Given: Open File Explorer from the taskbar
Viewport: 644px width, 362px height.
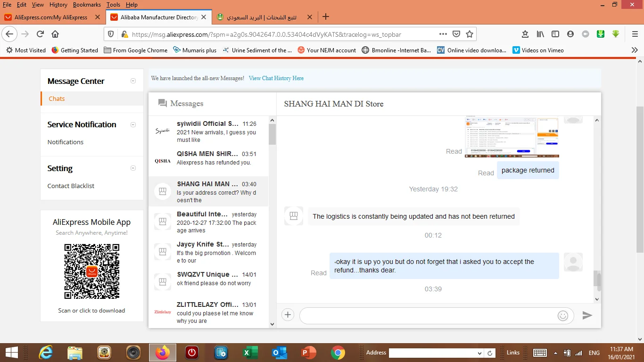Looking at the screenshot, I should [75, 353].
